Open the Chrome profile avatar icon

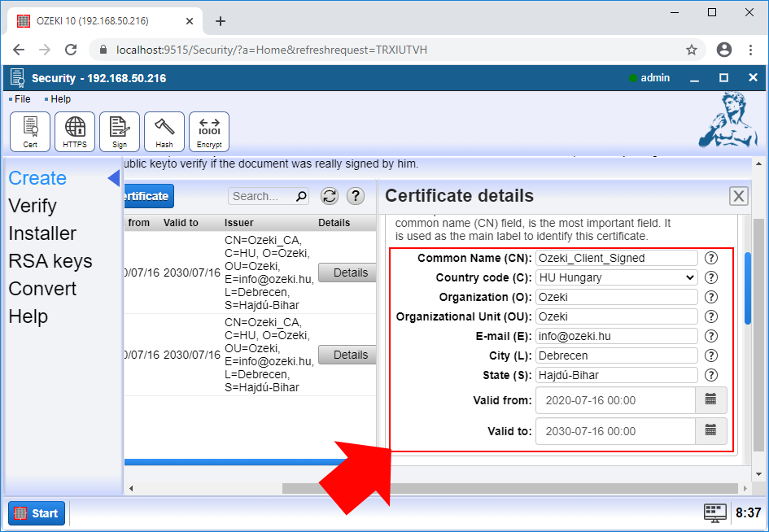[724, 50]
